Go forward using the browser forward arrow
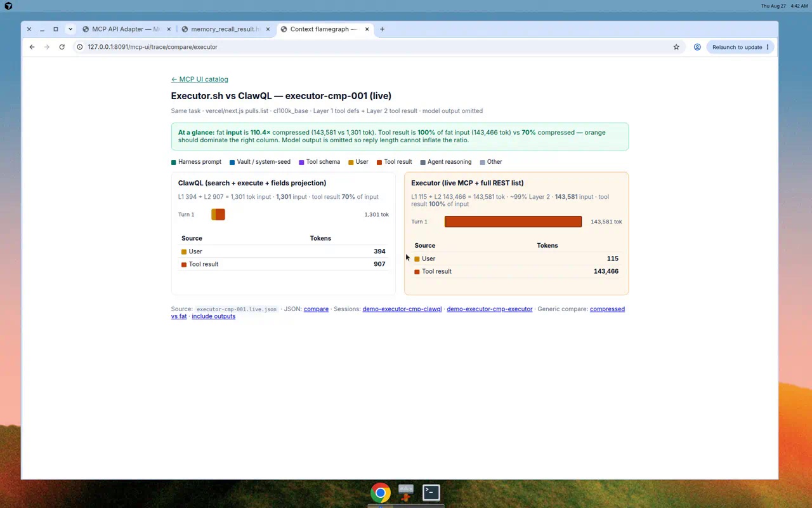This screenshot has height=508, width=812. coord(47,47)
